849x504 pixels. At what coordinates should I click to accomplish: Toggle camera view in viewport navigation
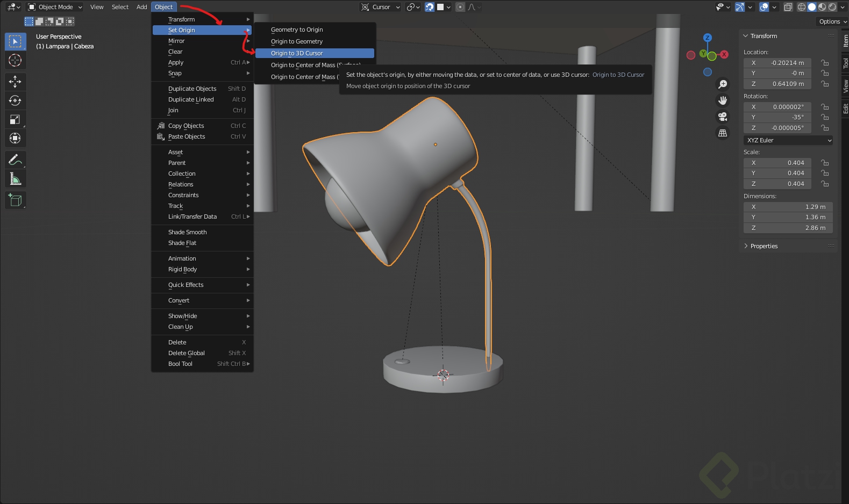723,117
